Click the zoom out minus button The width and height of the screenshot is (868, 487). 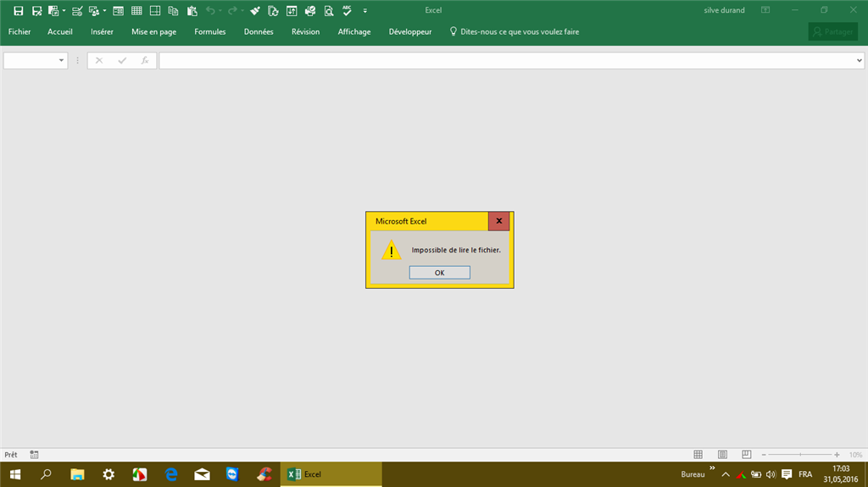[x=764, y=454]
